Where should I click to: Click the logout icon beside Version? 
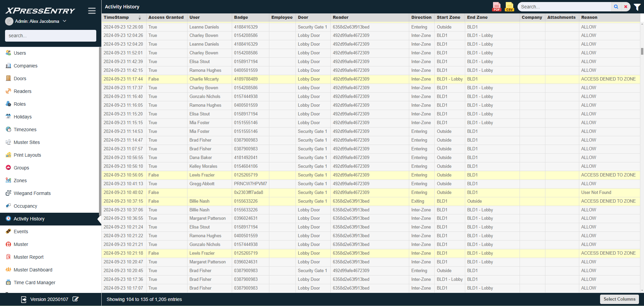click(x=24, y=299)
